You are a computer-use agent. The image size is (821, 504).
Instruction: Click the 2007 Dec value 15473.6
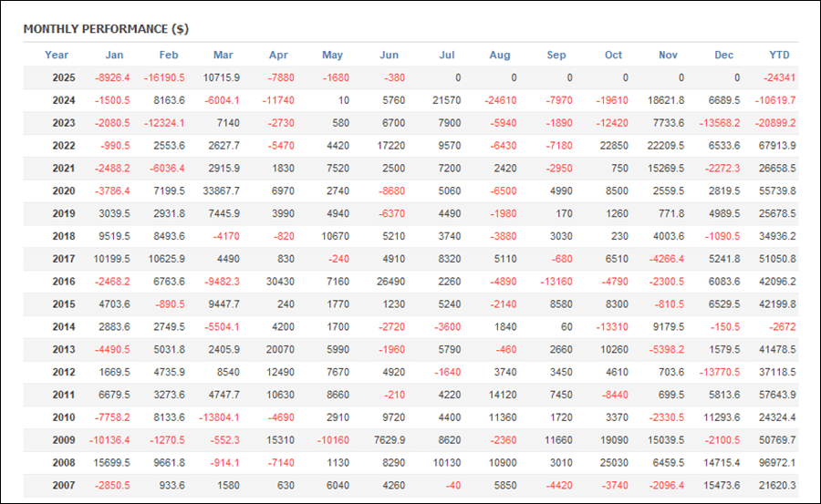[x=722, y=485]
